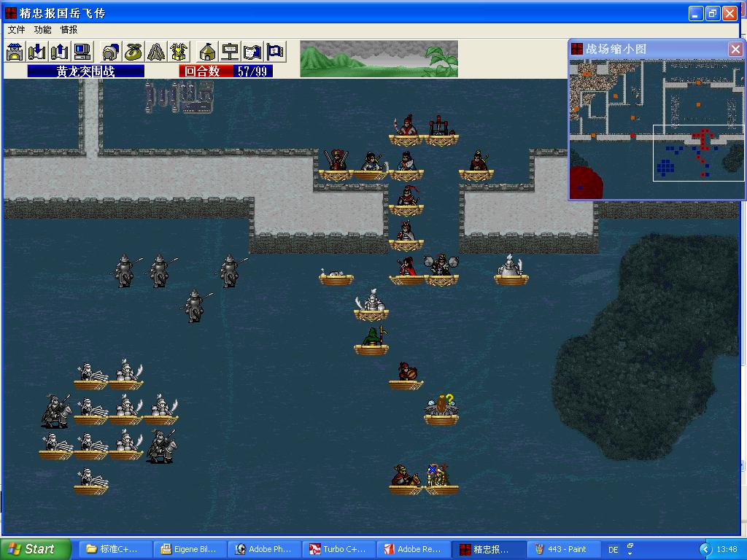The height and width of the screenshot is (560, 747).
Task: Click the 57/99 turn count value
Action: click(252, 71)
